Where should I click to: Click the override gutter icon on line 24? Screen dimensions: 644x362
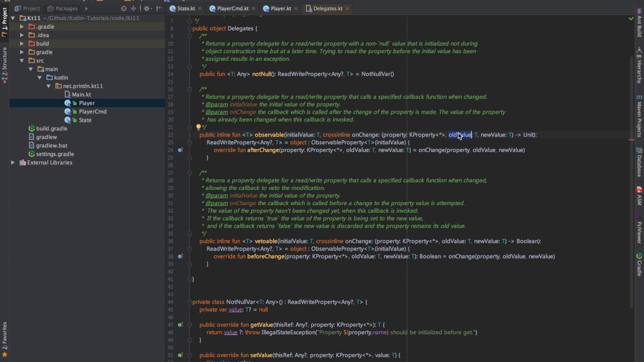(x=180, y=150)
